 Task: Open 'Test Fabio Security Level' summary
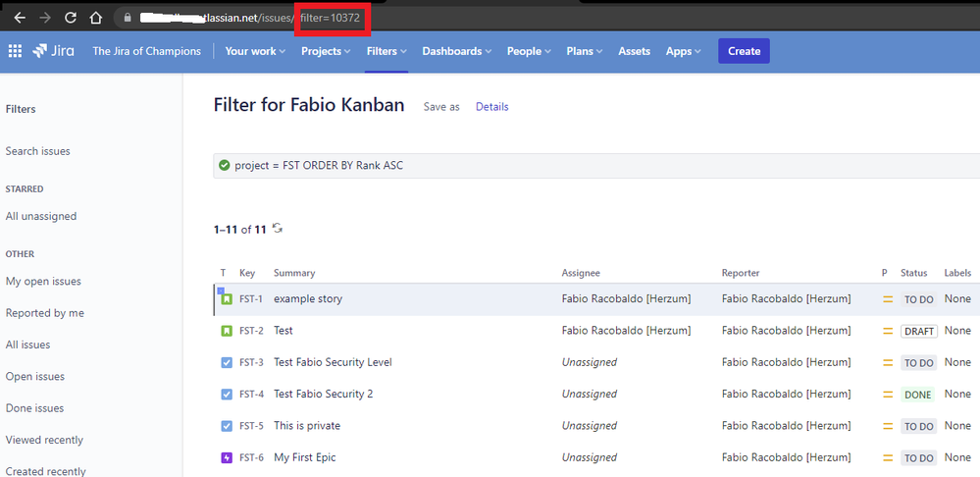pyautogui.click(x=333, y=362)
